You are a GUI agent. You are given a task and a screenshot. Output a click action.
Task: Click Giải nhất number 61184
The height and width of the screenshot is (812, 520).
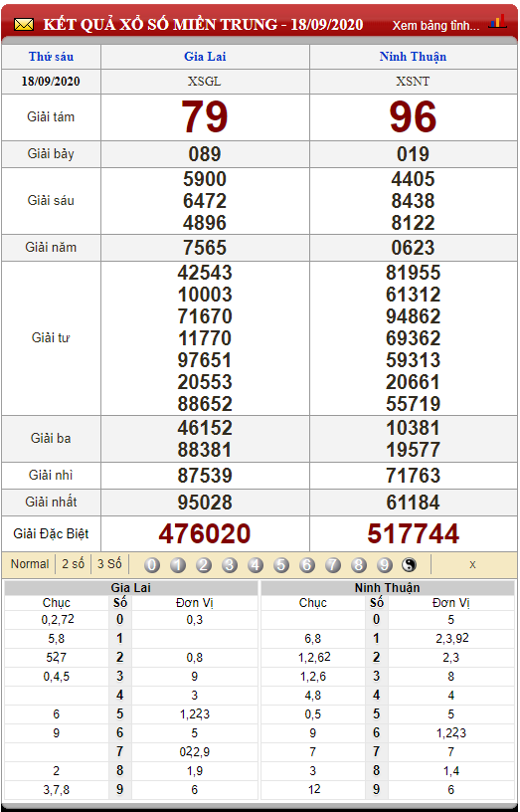tap(413, 503)
